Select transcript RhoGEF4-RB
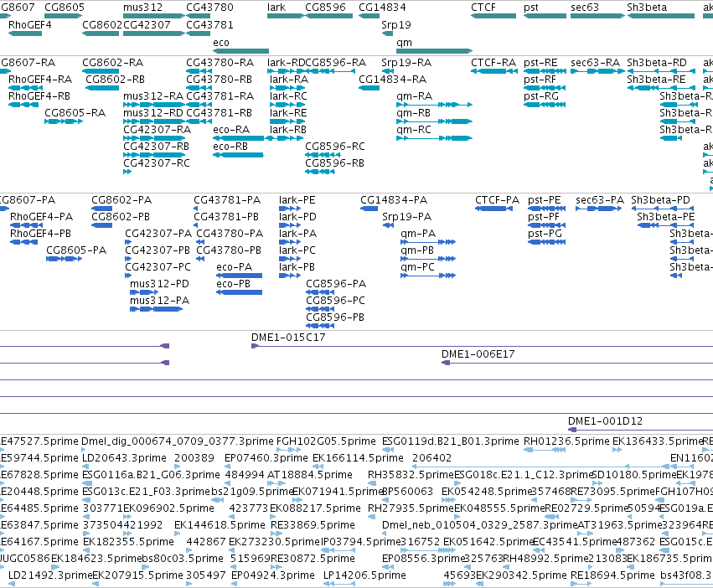 click(39, 96)
